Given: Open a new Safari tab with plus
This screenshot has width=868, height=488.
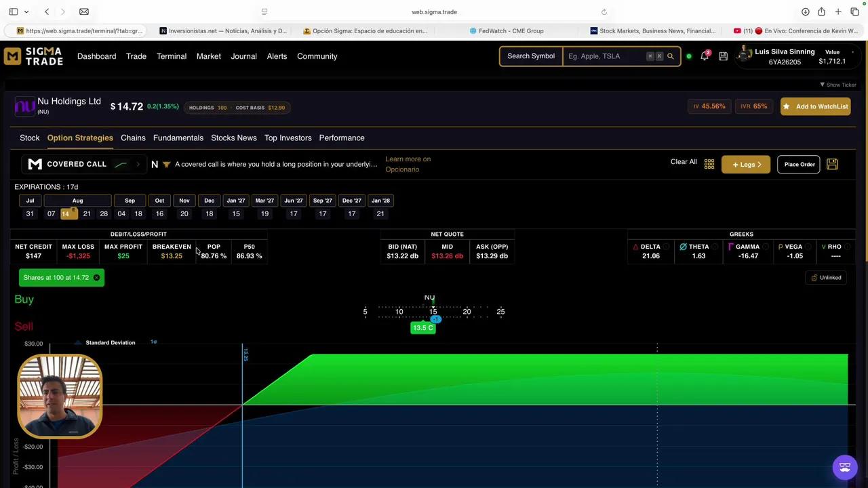Looking at the screenshot, I should (x=838, y=12).
